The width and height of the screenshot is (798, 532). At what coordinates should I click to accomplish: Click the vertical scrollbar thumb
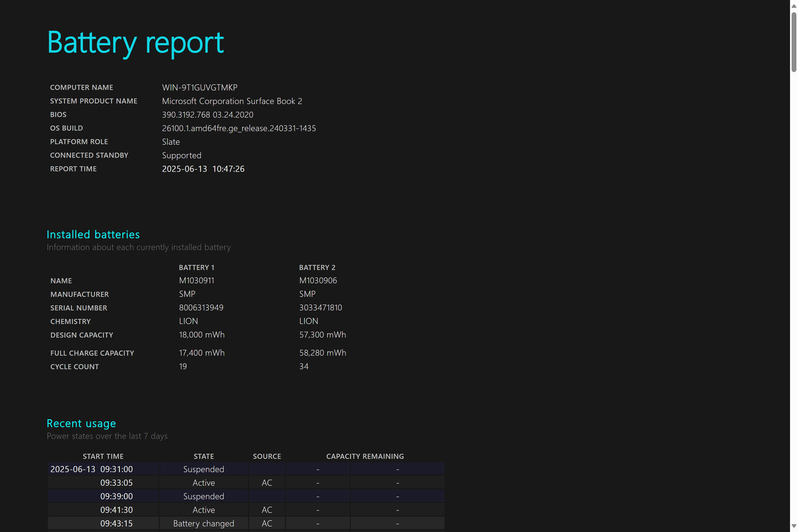pos(794,42)
